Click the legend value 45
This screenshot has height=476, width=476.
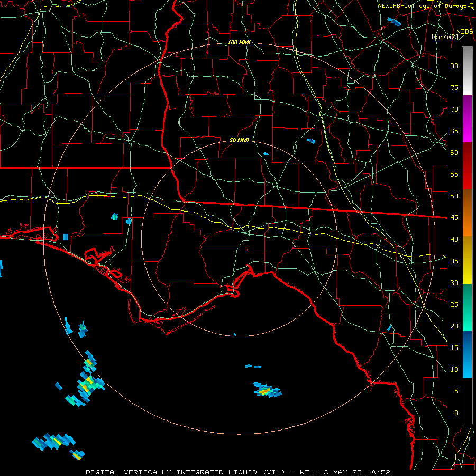[454, 218]
